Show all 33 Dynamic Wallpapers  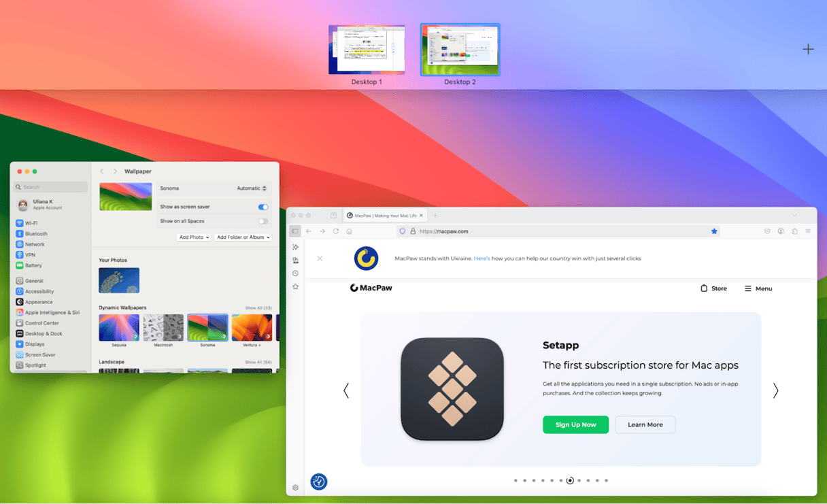click(258, 308)
